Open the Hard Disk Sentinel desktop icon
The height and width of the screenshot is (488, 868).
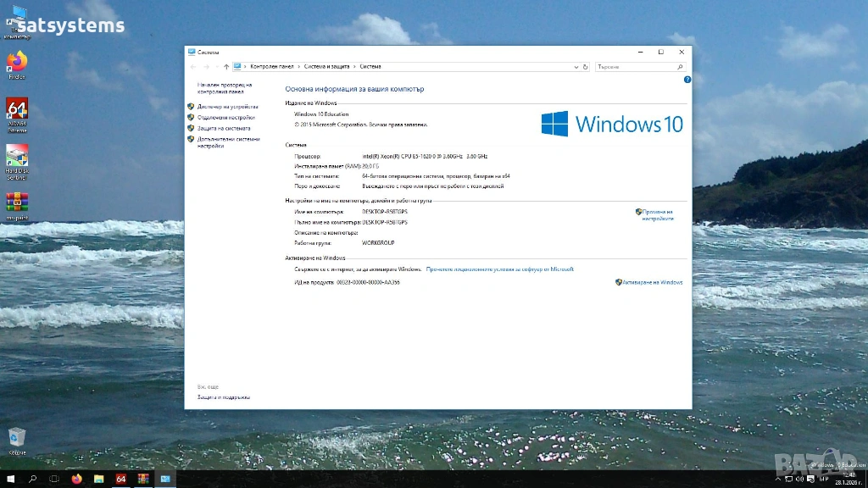pos(17,159)
